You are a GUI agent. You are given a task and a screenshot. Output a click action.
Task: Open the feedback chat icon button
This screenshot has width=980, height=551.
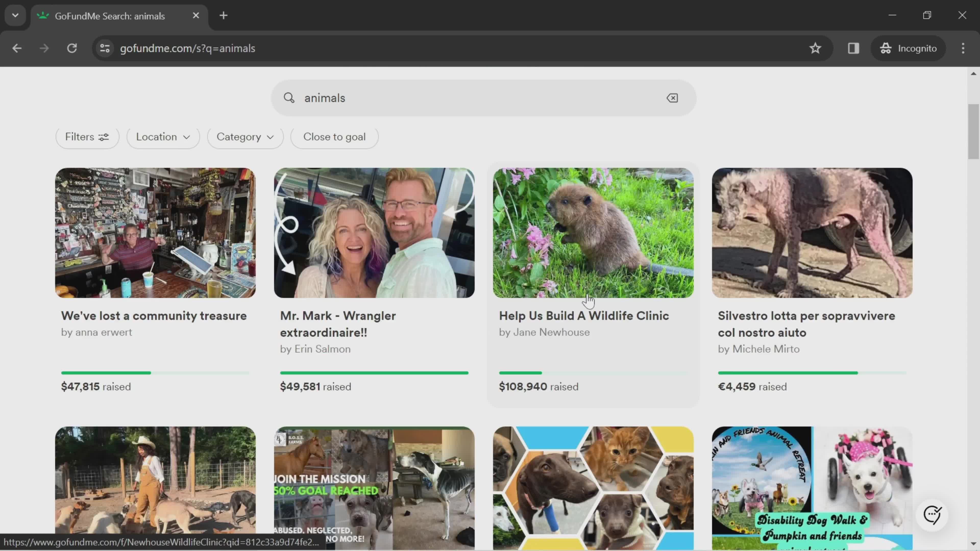click(x=932, y=515)
